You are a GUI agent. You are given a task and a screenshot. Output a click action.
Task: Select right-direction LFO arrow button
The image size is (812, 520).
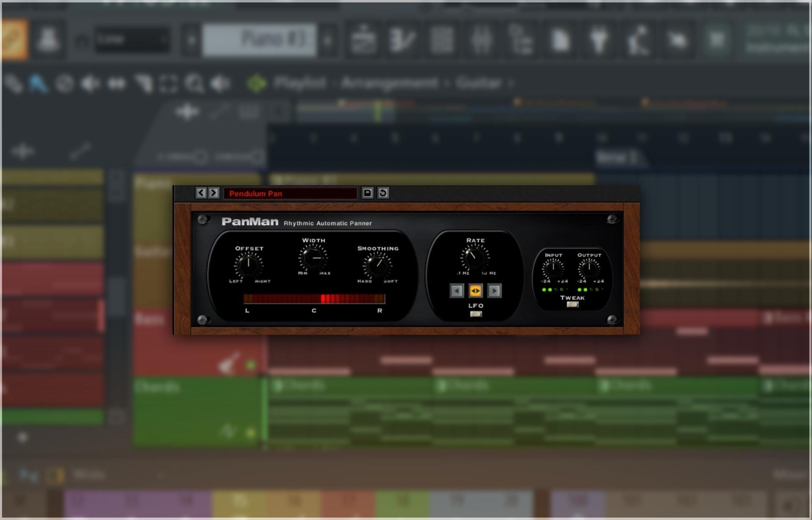[x=494, y=291]
